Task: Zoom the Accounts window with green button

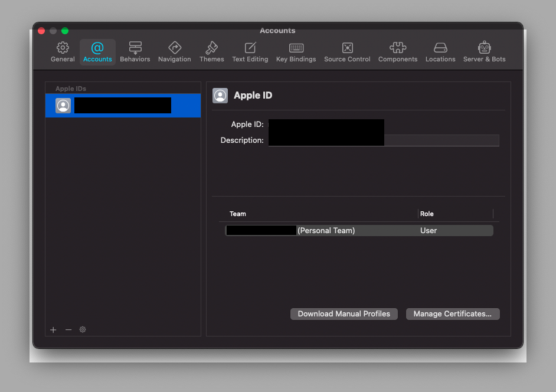Action: [x=65, y=31]
